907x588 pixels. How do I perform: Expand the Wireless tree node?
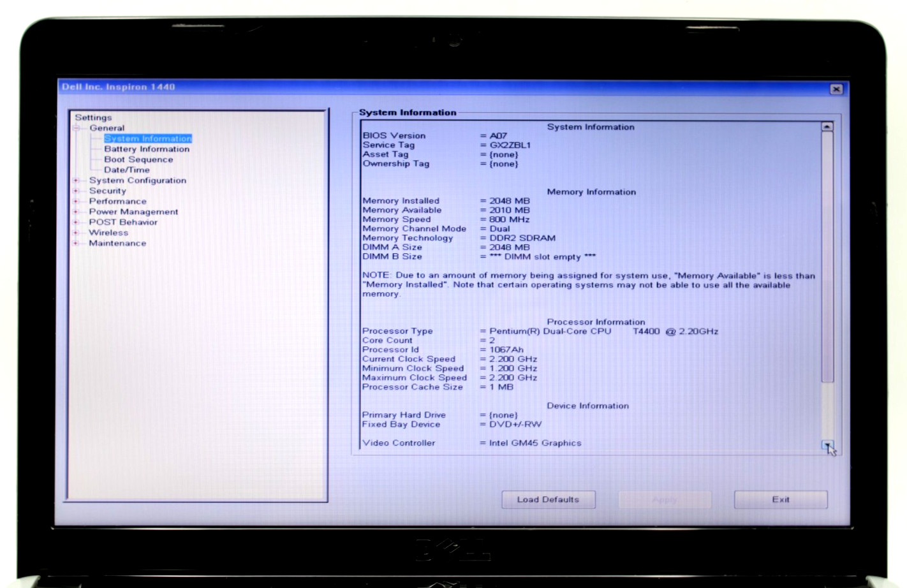76,233
